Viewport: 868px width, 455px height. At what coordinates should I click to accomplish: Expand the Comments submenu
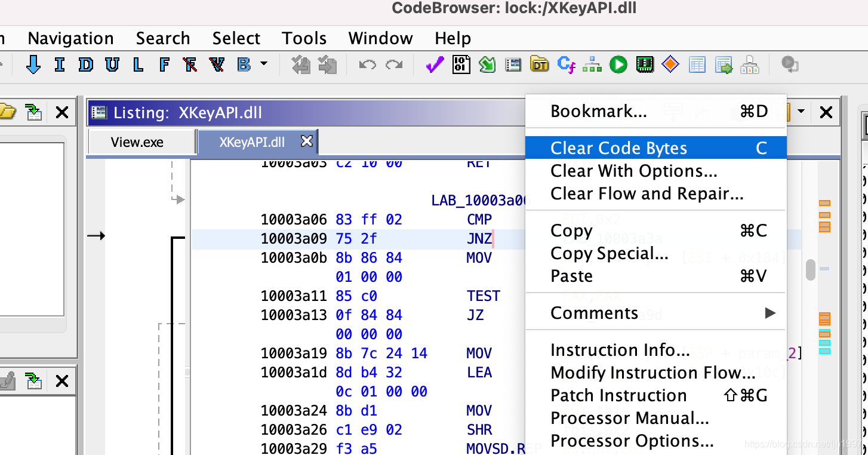point(656,313)
